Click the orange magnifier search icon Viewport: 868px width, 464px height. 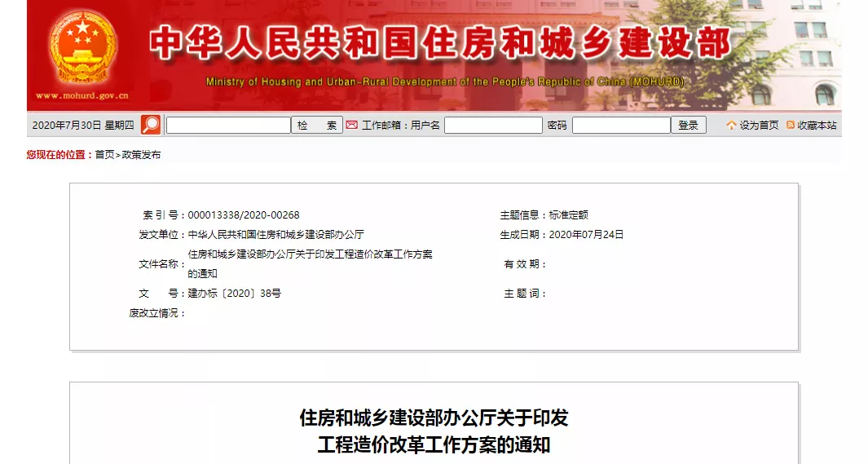[150, 125]
